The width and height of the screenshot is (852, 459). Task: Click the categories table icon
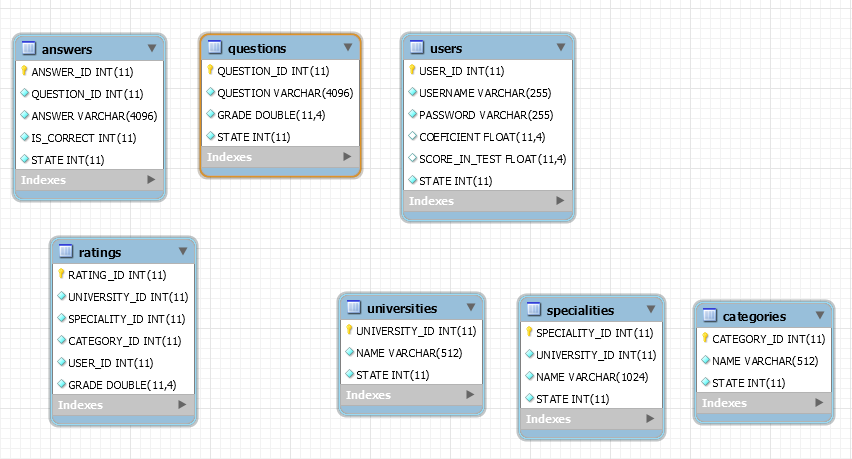(x=710, y=315)
